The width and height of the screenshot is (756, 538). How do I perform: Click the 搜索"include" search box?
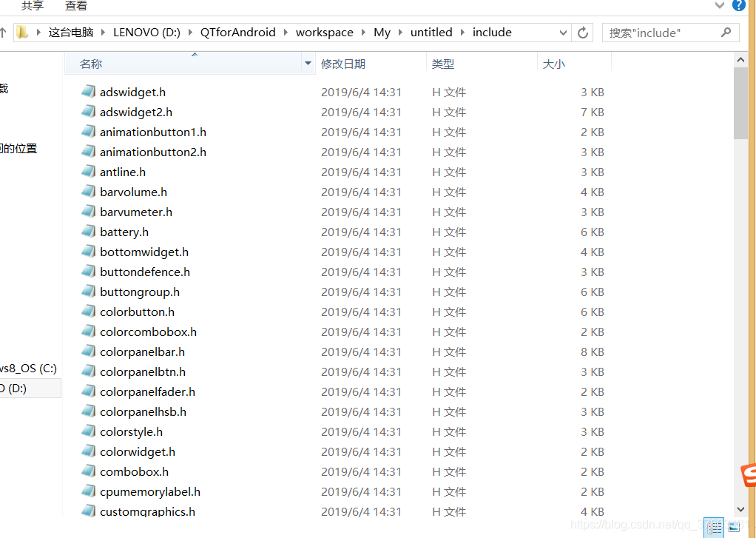[671, 33]
